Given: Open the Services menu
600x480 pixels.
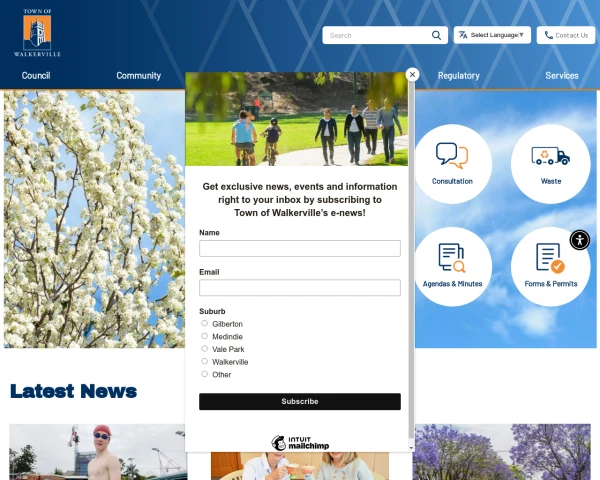Looking at the screenshot, I should 562,75.
